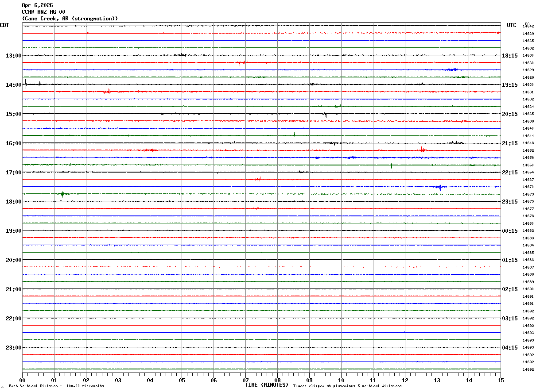536x392 pixels.
Task: Click the '17:00' CDT hour label
Action: tap(13, 172)
